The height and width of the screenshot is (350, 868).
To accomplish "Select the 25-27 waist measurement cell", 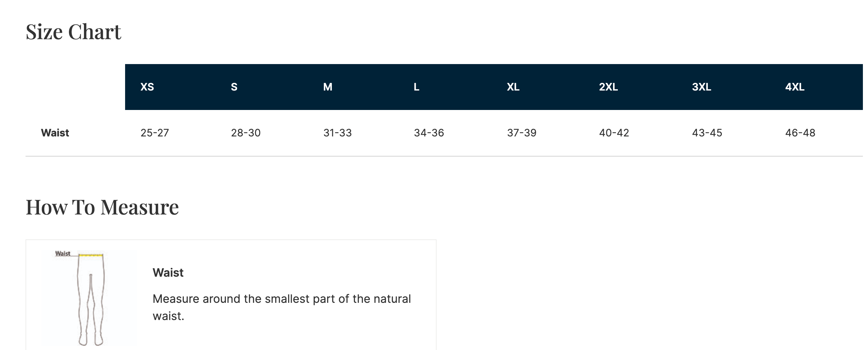I will tap(155, 133).
